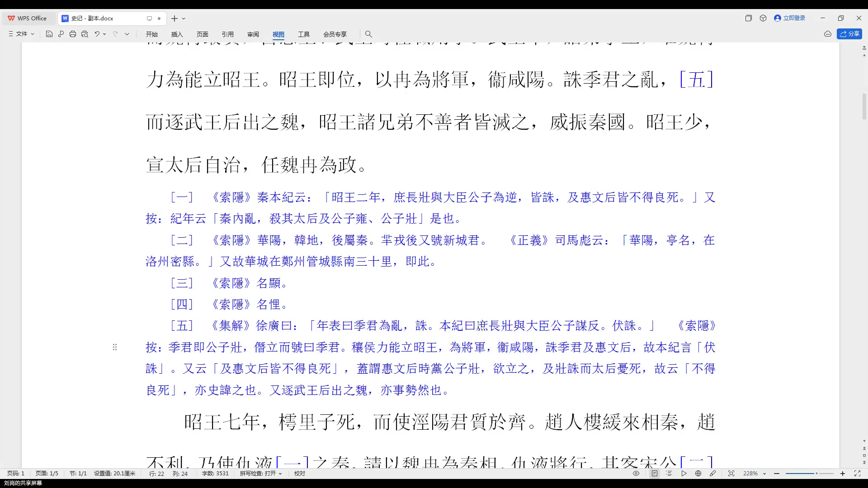Click the dot indicator on the document tab
This screenshot has width=868, height=488.
(159, 19)
